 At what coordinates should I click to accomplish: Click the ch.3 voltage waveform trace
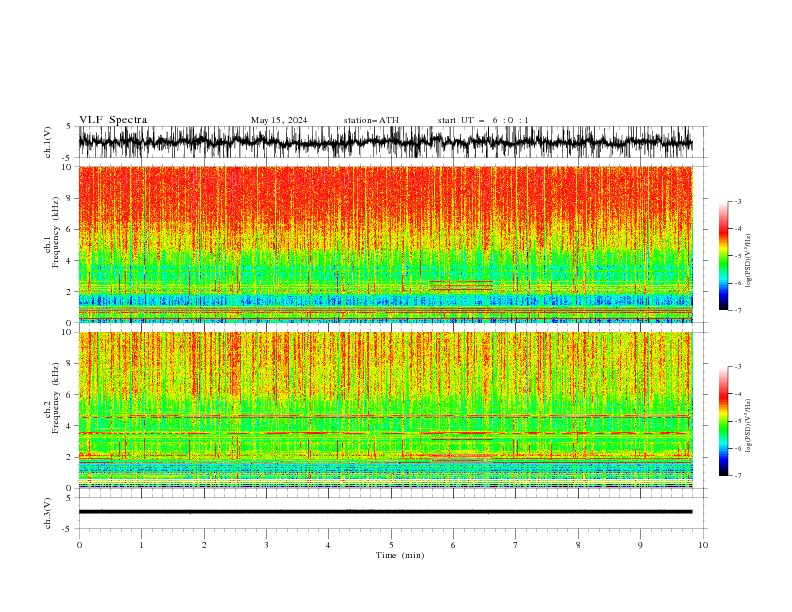pos(386,512)
